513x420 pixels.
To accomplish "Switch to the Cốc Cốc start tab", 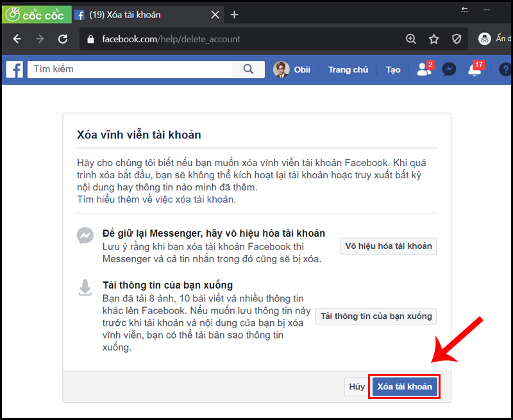I will click(x=37, y=14).
